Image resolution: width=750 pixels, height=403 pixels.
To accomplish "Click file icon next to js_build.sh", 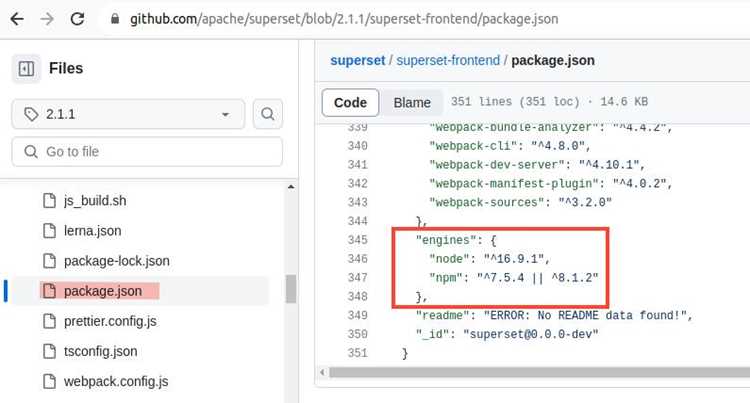I will (x=49, y=201).
